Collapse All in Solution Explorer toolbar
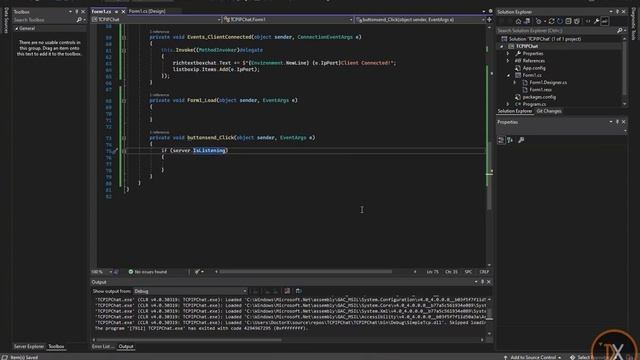This screenshot has height=360, width=640. pos(568,21)
